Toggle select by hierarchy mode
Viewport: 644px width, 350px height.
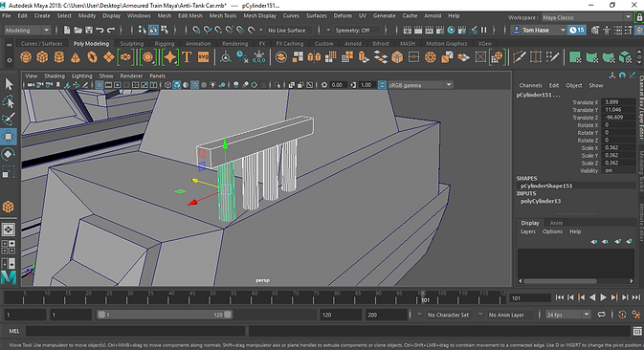143,30
